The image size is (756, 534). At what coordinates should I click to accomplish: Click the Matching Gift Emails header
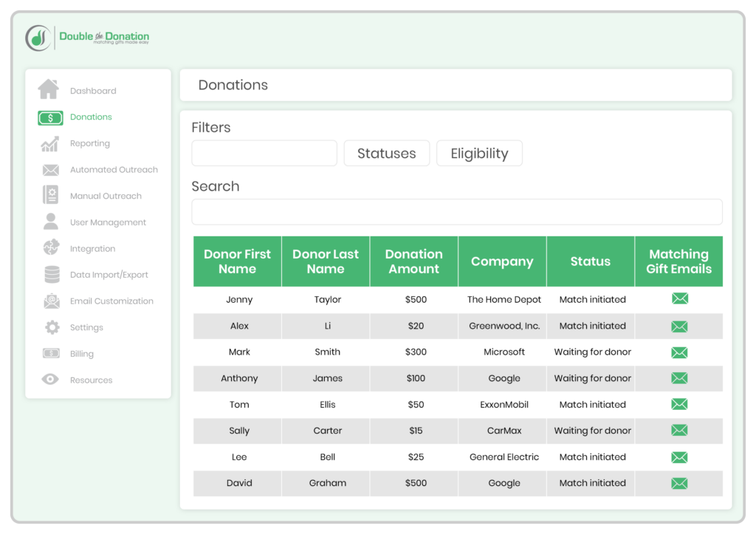[679, 261]
